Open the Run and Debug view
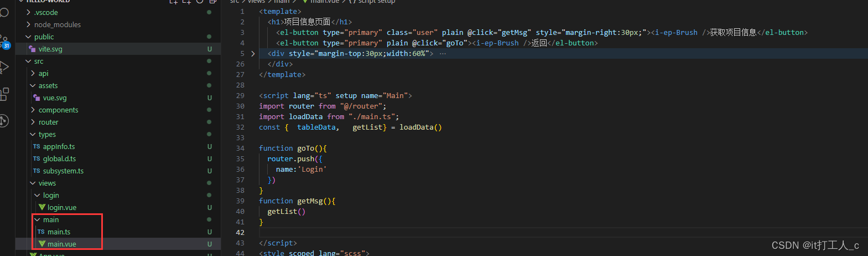Viewport: 868px width, 256px height. 4,68
